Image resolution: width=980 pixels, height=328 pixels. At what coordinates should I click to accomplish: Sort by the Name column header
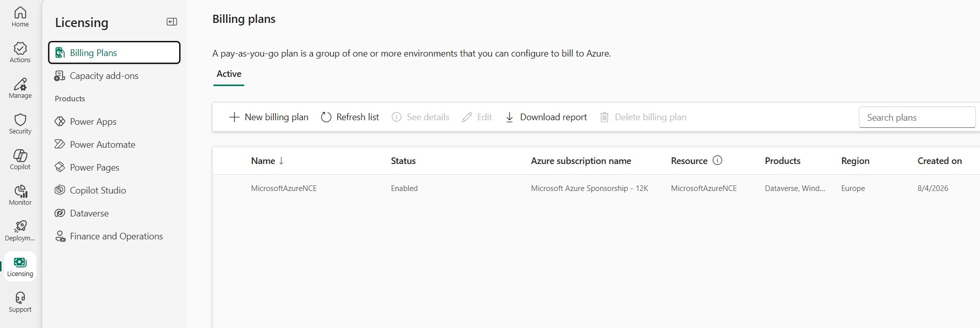pyautogui.click(x=267, y=161)
